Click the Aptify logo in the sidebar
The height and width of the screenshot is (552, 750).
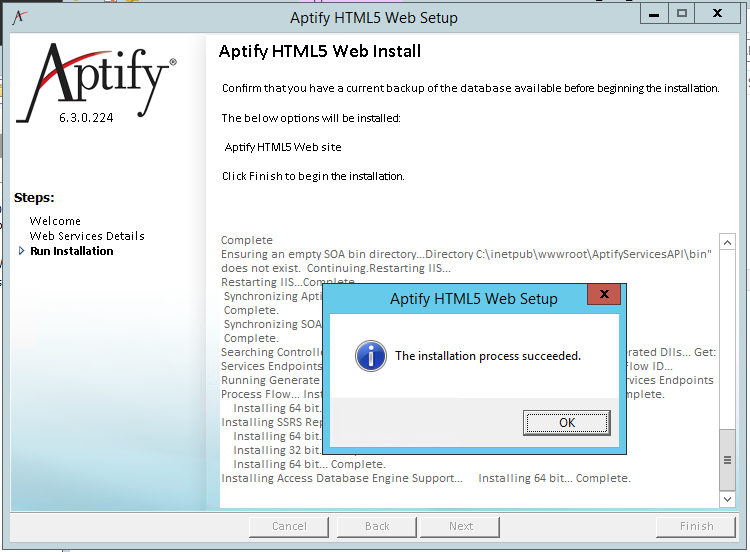(x=97, y=81)
